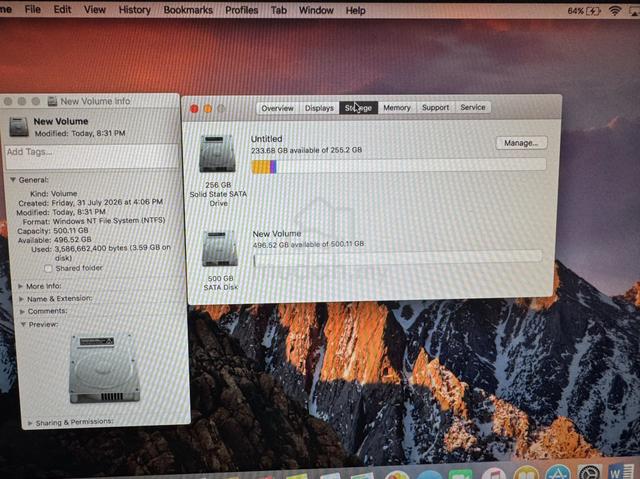Click the Created date row in Info window
The height and width of the screenshot is (479, 640).
click(x=90, y=202)
